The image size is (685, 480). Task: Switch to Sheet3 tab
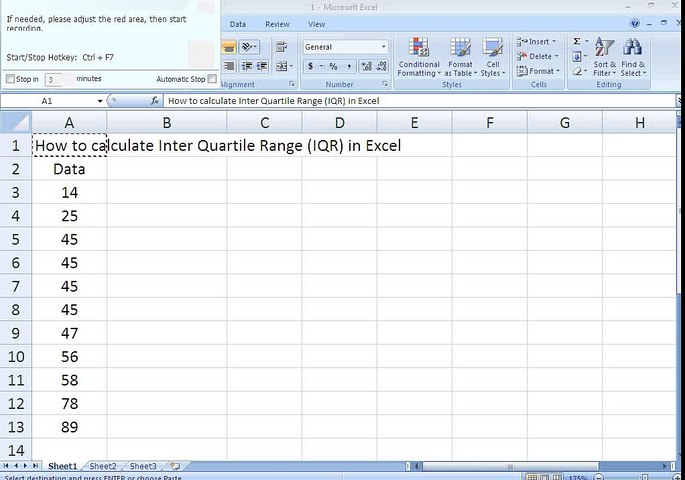(143, 466)
